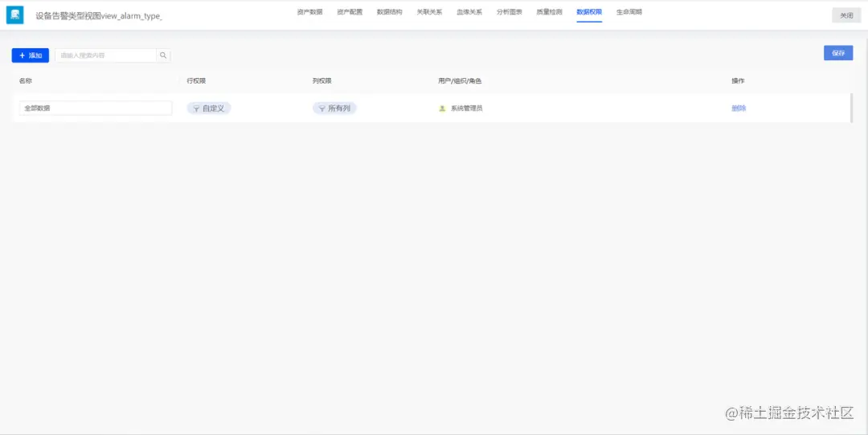The image size is (868, 435).
Task: Click the 关闭 button
Action: click(846, 15)
